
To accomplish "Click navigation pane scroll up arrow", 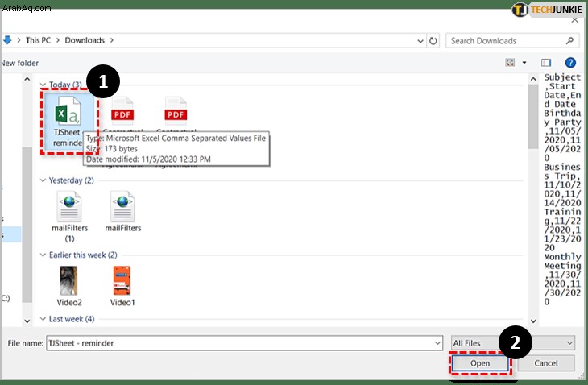I will click(x=27, y=79).
